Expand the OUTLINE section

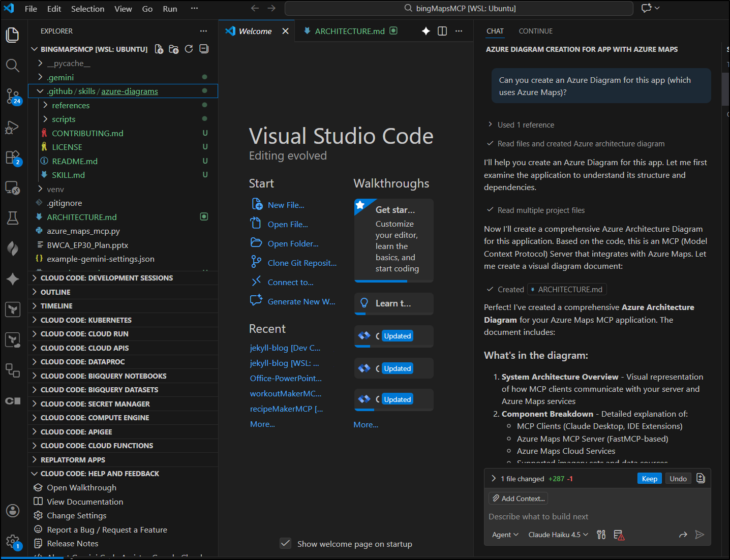[55, 292]
